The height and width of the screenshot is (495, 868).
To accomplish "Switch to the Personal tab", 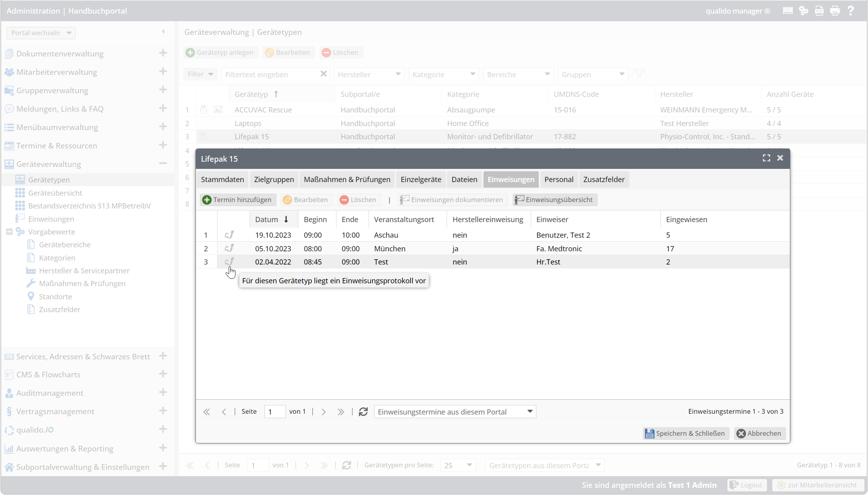I will [x=559, y=179].
